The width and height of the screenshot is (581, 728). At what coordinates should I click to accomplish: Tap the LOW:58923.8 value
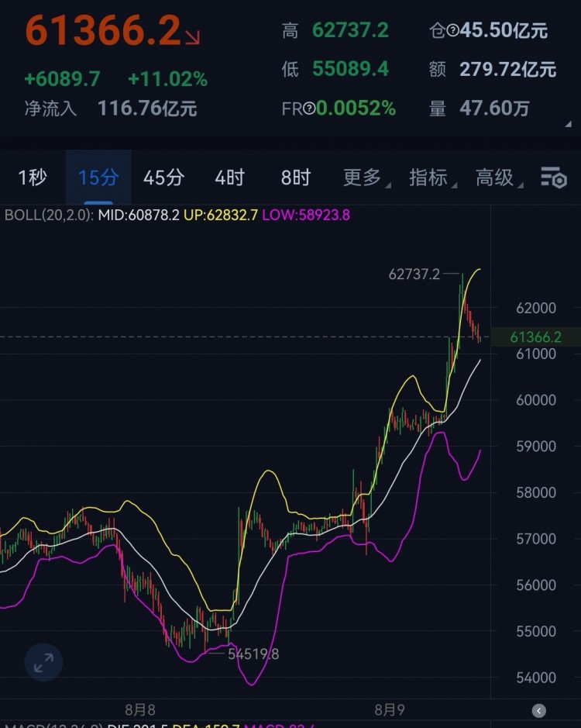(x=306, y=216)
